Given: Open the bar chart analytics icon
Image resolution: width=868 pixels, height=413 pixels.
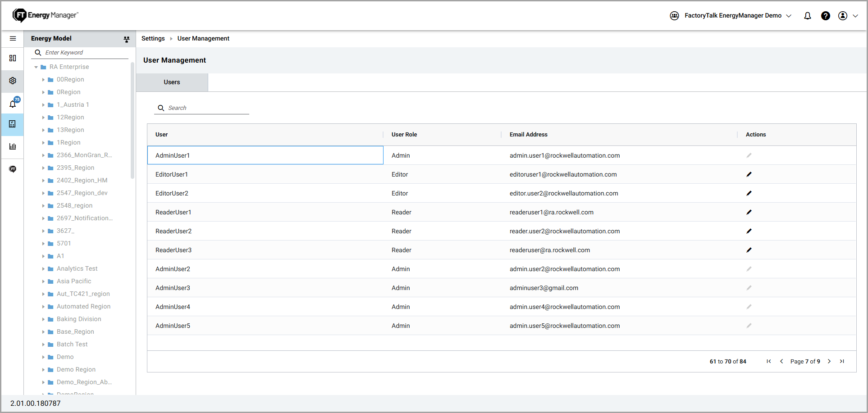Looking at the screenshot, I should point(13,146).
